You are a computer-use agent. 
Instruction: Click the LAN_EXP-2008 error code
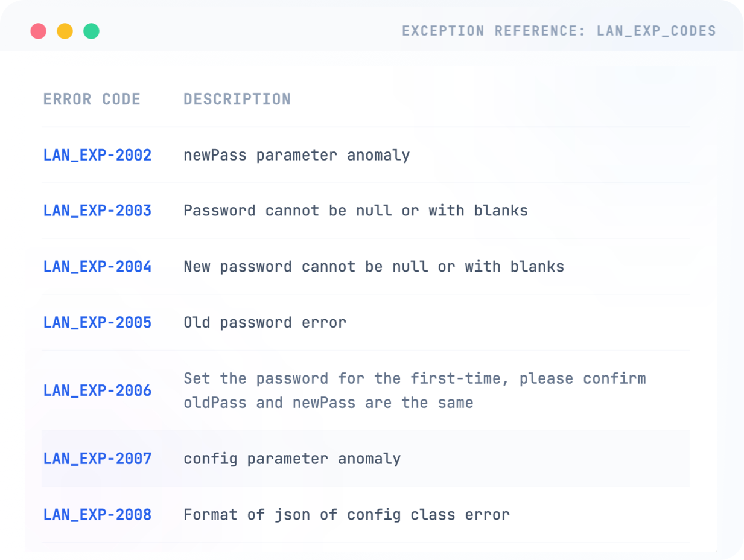(x=97, y=515)
